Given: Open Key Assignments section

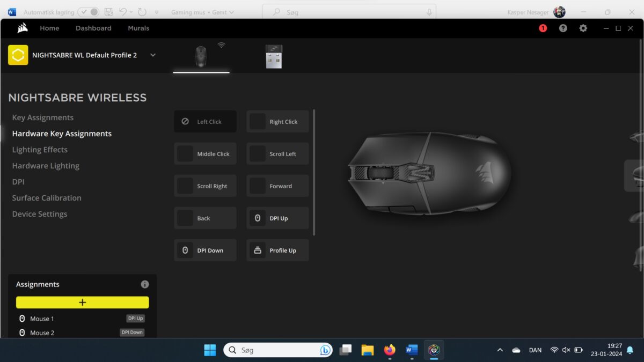Looking at the screenshot, I should click(x=43, y=117).
